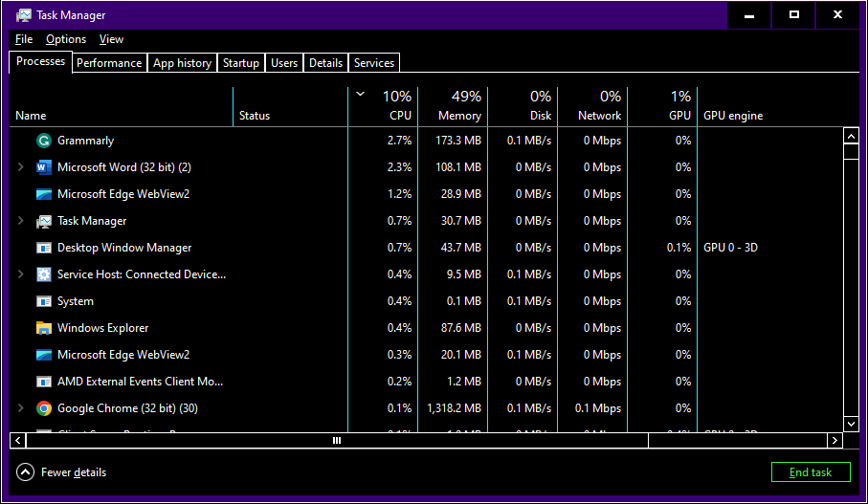Sort by Memory column header
868x504 pixels.
453,107
